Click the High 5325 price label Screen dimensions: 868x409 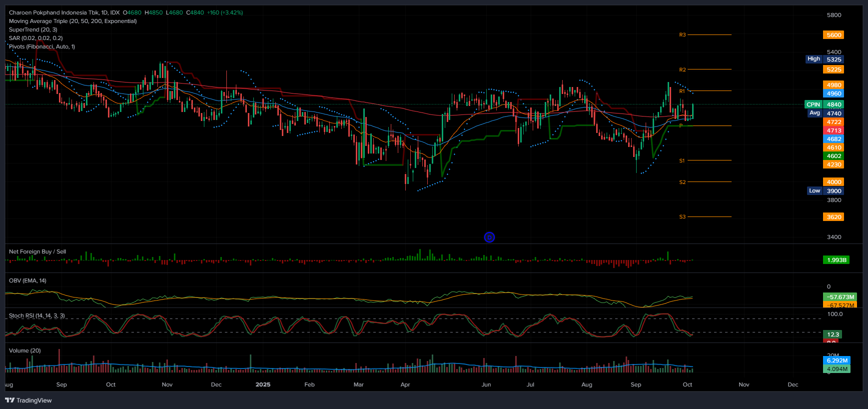click(825, 59)
